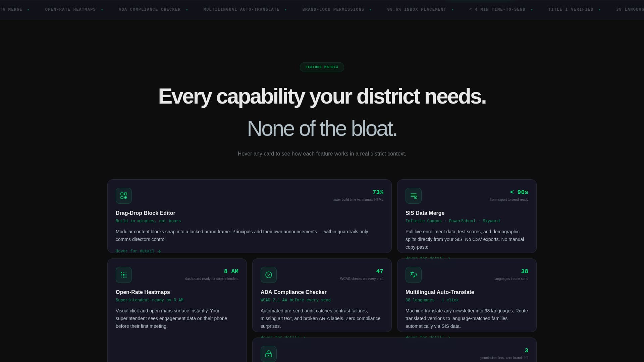The height and width of the screenshot is (362, 644).
Task: Click the 'Hover any card to see' instruction text
Action: (x=322, y=154)
